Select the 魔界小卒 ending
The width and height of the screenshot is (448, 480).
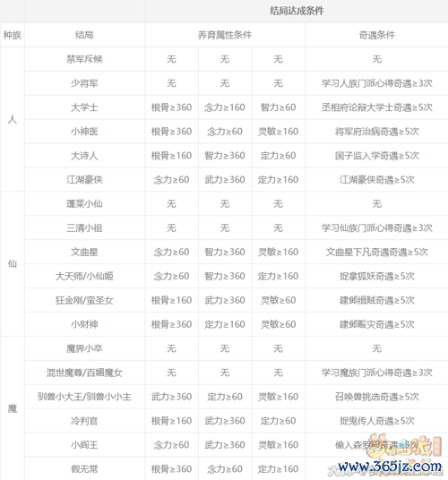(84, 348)
